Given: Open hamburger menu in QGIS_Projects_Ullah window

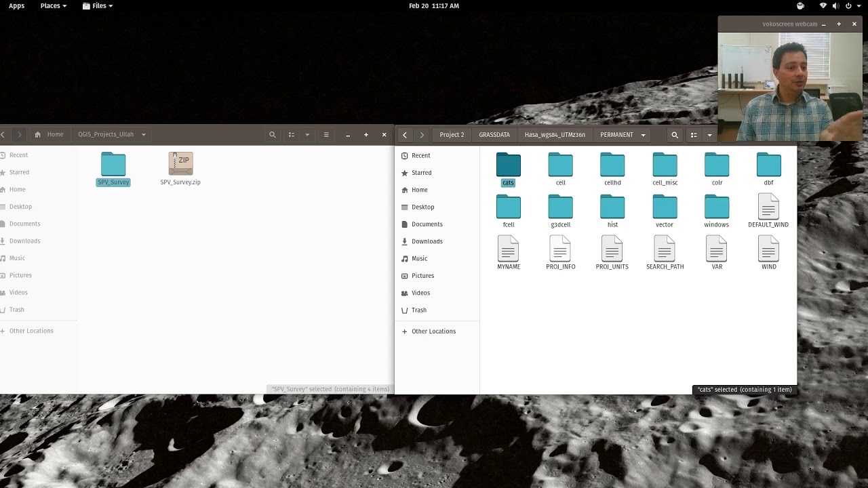Looking at the screenshot, I should 326,135.
